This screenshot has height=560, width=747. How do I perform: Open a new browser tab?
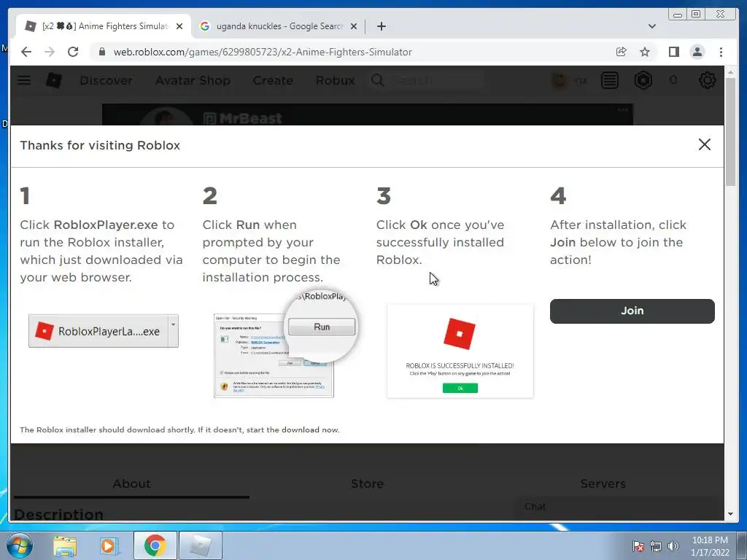tap(381, 26)
